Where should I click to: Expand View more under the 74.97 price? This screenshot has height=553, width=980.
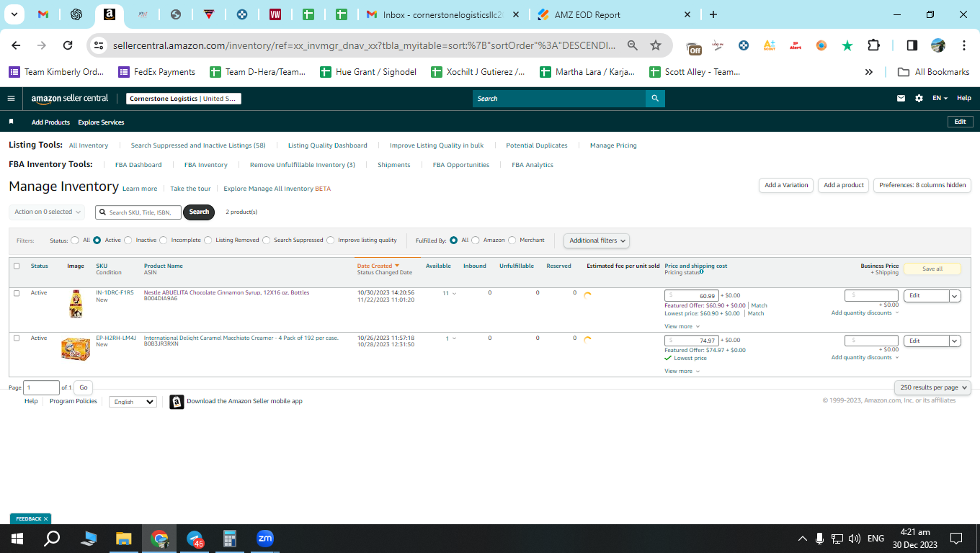pos(682,371)
